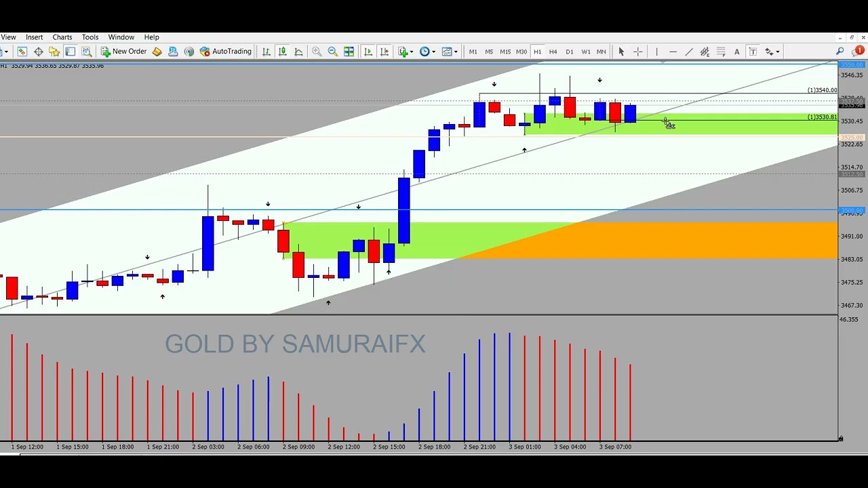This screenshot has height=488, width=868.
Task: Tile chart windows icon
Action: point(349,52)
